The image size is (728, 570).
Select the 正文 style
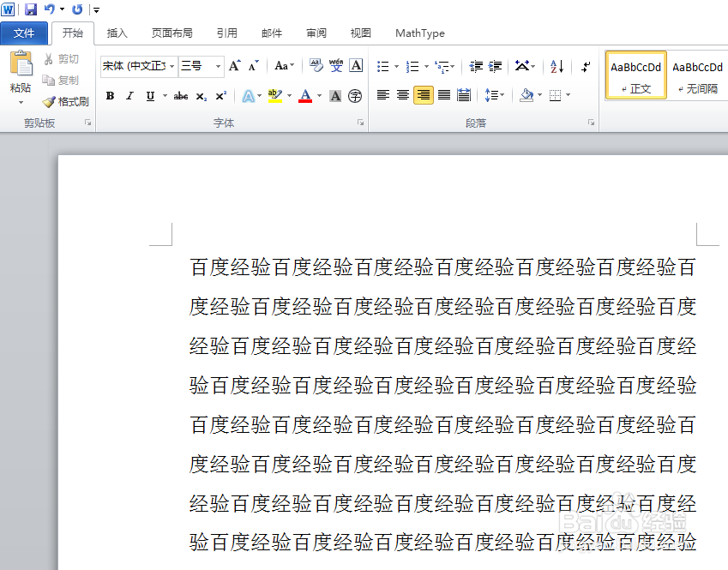635,75
